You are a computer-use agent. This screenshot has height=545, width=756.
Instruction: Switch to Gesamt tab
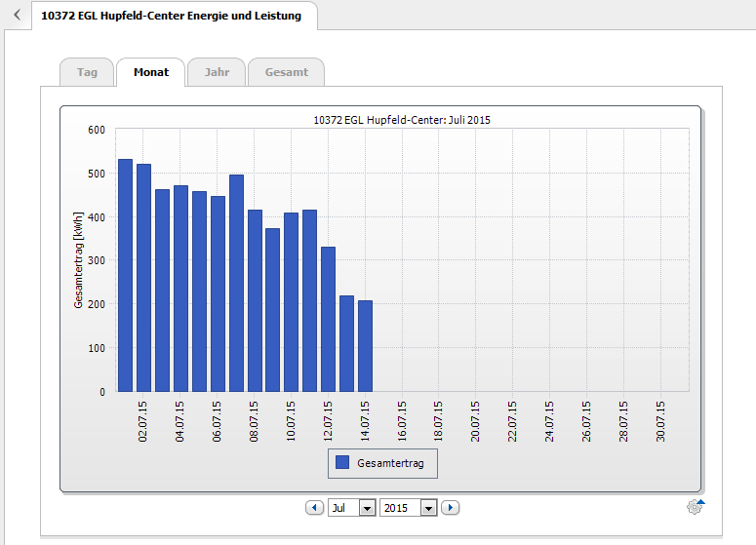tap(286, 72)
